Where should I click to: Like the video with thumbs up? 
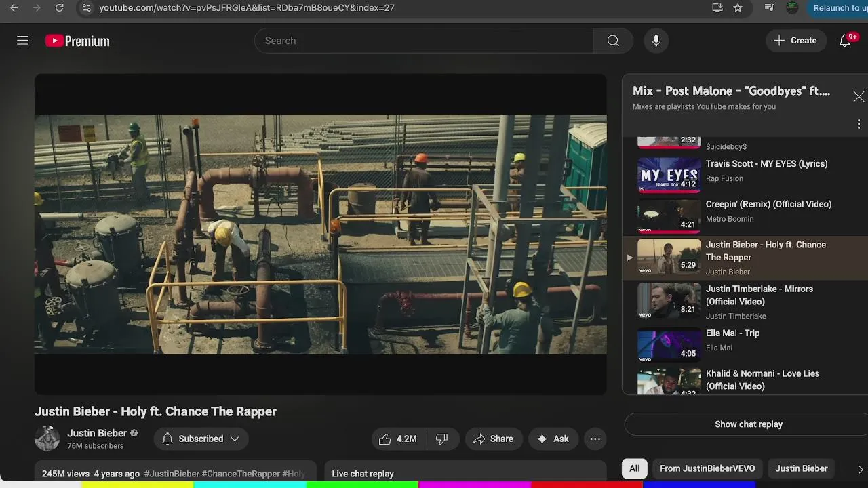coord(398,439)
